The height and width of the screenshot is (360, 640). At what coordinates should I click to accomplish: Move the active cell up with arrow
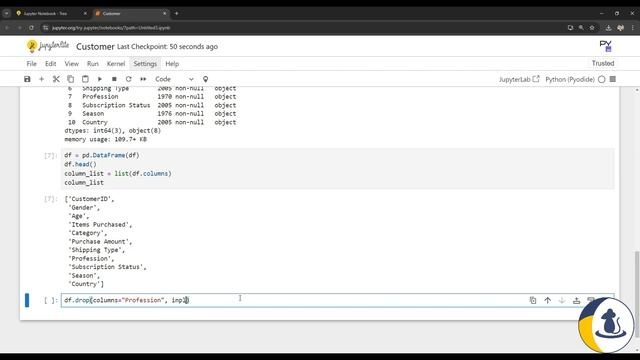point(547,300)
